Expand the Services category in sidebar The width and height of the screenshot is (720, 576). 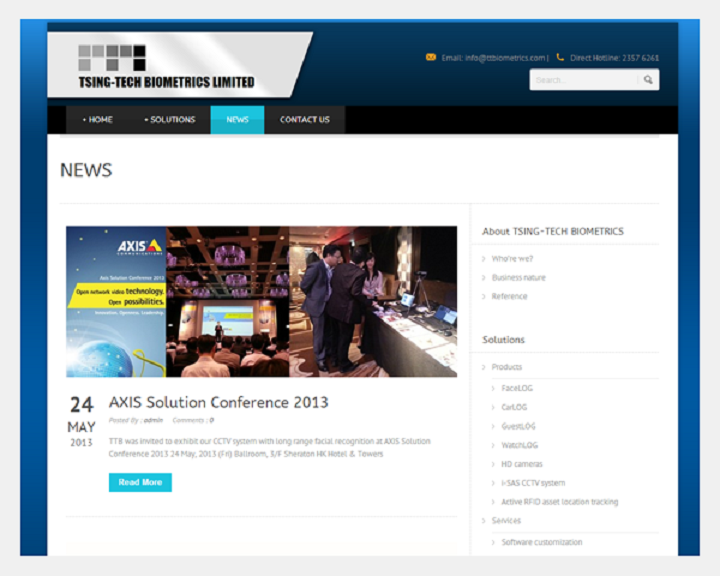pos(506,520)
